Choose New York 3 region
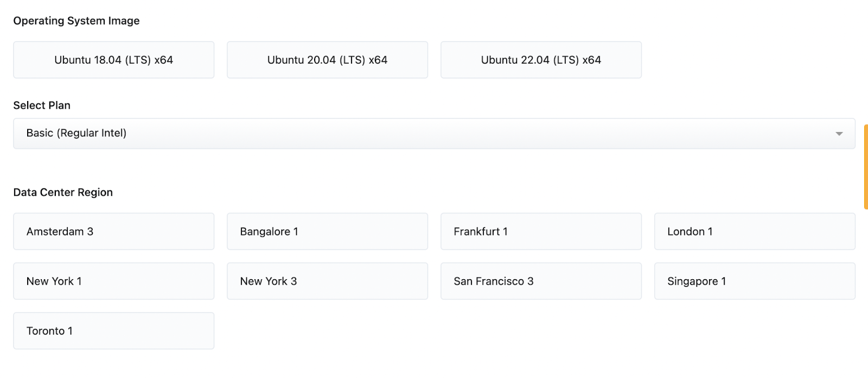 click(x=327, y=281)
